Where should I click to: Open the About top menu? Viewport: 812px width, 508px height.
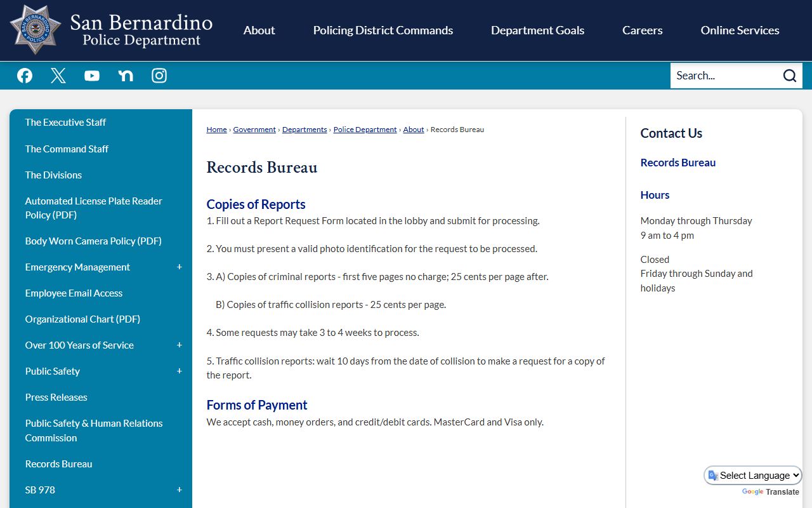pyautogui.click(x=259, y=30)
